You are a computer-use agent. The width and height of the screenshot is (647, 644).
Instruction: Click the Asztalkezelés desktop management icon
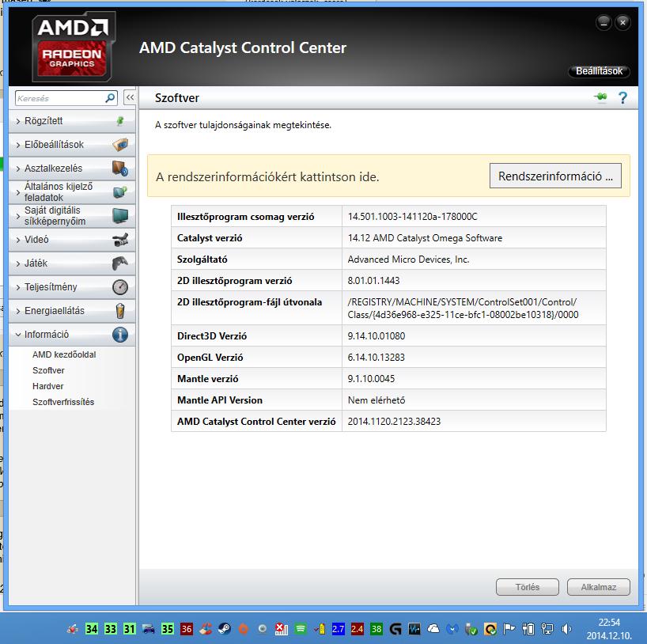tap(120, 169)
